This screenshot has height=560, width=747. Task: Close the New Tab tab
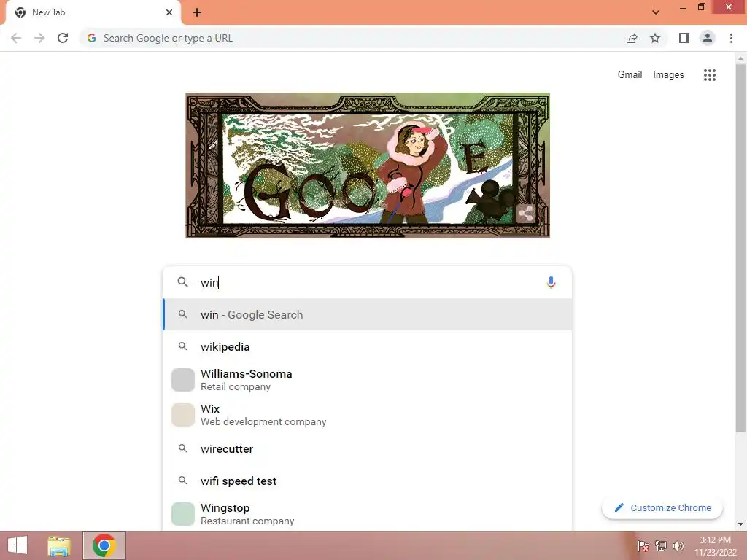(x=169, y=12)
